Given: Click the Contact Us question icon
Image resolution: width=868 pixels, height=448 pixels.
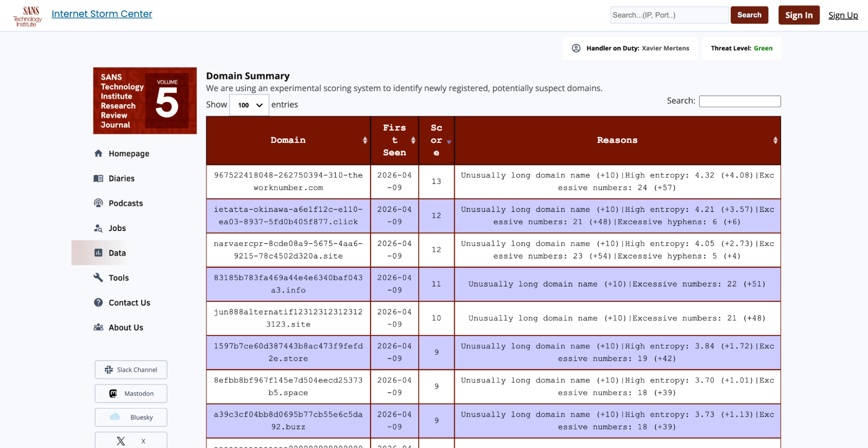Looking at the screenshot, I should click(x=99, y=303).
